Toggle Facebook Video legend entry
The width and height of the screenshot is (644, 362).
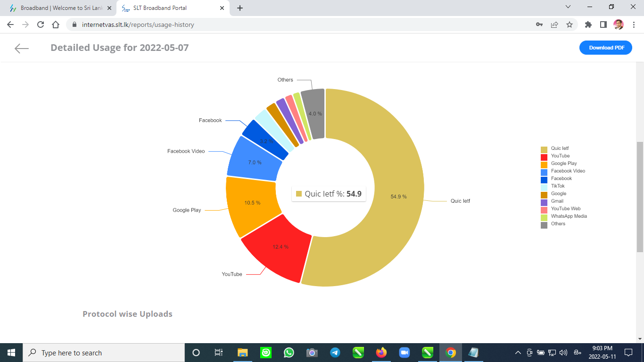pos(563,171)
